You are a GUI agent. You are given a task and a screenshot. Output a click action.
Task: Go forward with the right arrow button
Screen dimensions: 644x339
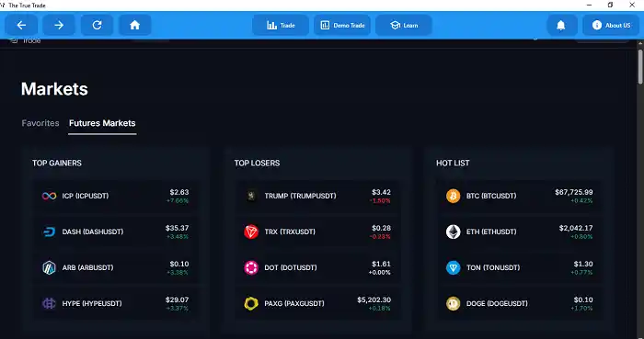(59, 25)
